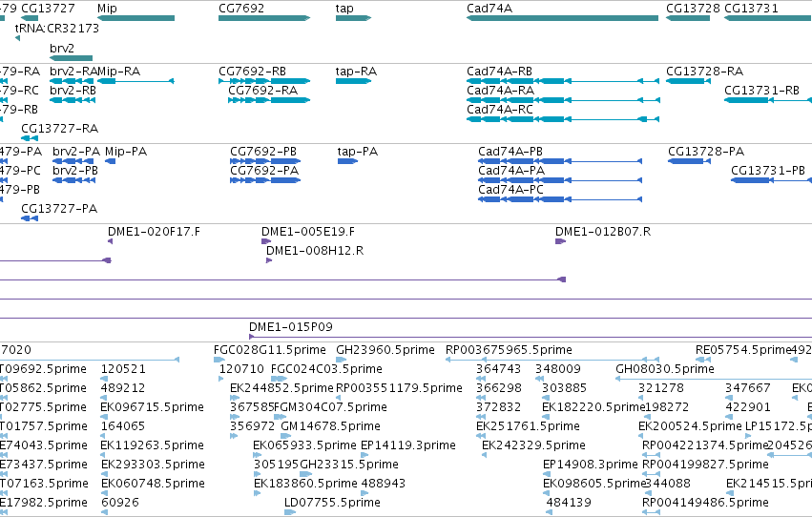Select the brv2 gene feature

[x=71, y=58]
